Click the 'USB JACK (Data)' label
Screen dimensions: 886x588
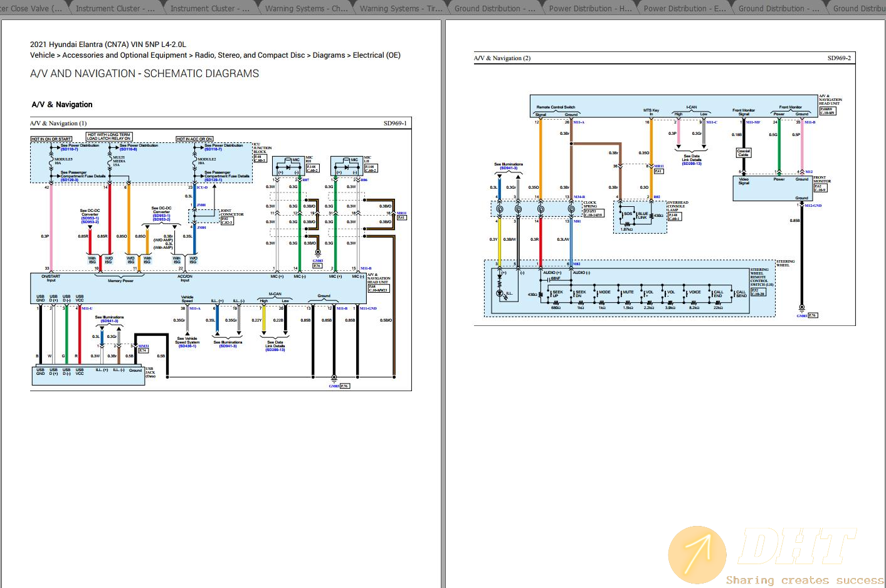coord(150,372)
